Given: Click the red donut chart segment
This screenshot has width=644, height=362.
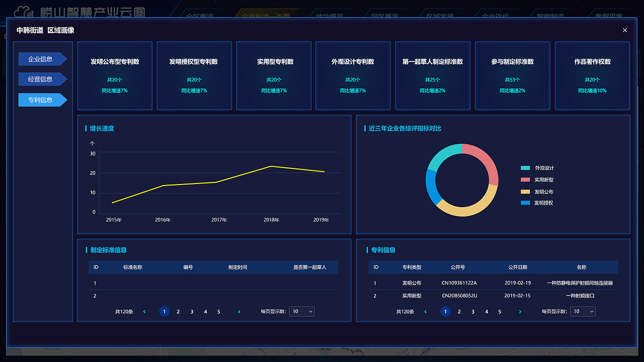Looking at the screenshot, I should [488, 161].
